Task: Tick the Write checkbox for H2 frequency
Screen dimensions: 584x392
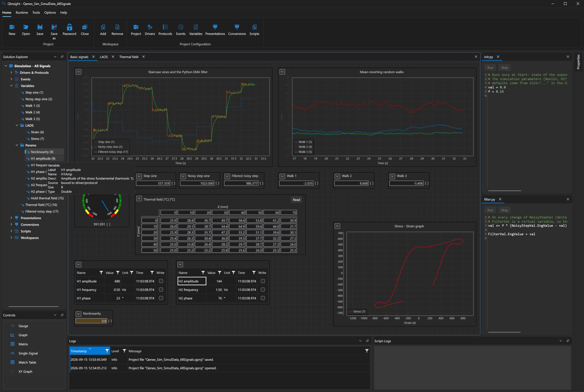Action: [x=263, y=290]
